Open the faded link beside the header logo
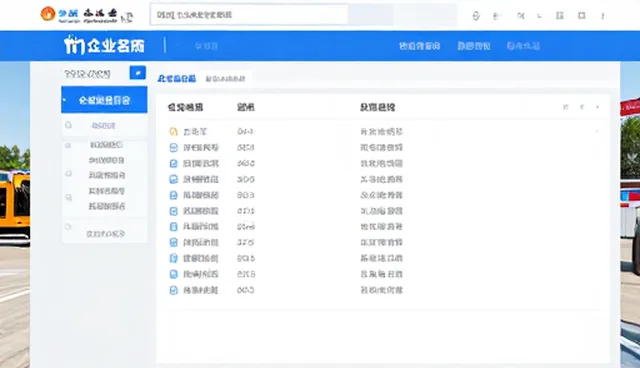This screenshot has width=640, height=368. [206, 46]
